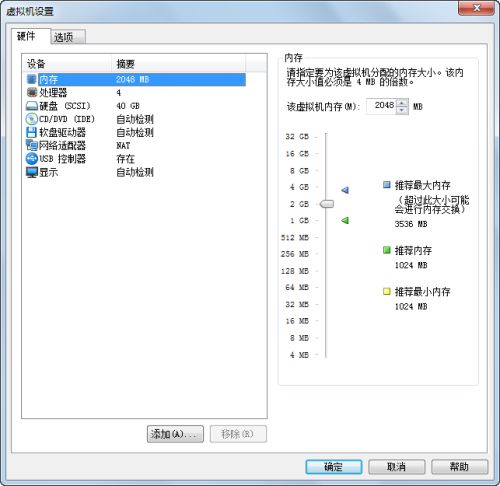Click the 取消 cancel button
Image resolution: width=500 pixels, height=486 pixels.
(x=397, y=467)
